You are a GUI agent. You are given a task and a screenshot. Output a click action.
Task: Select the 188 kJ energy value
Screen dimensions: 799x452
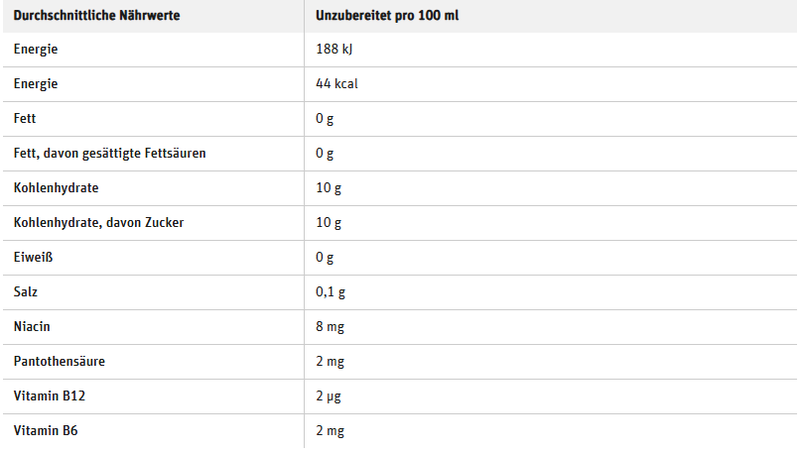(334, 49)
